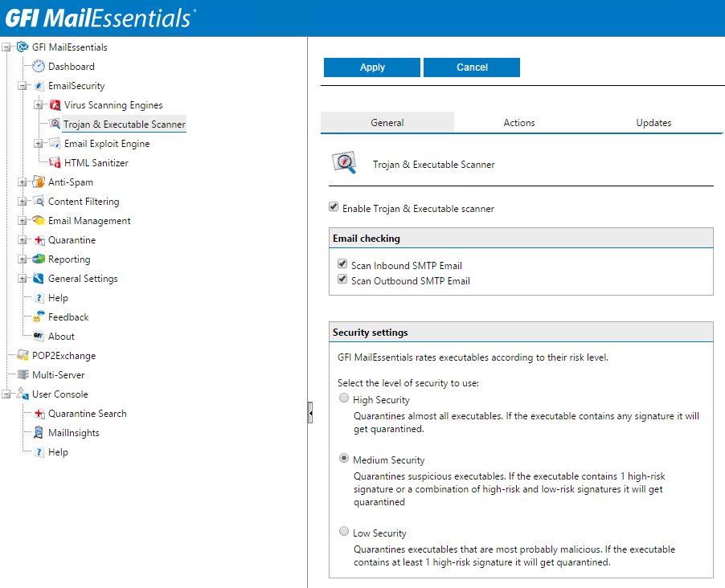Click the 'Trojan & Executable Scanner' panel heading text
The height and width of the screenshot is (588, 725).
tap(434, 165)
